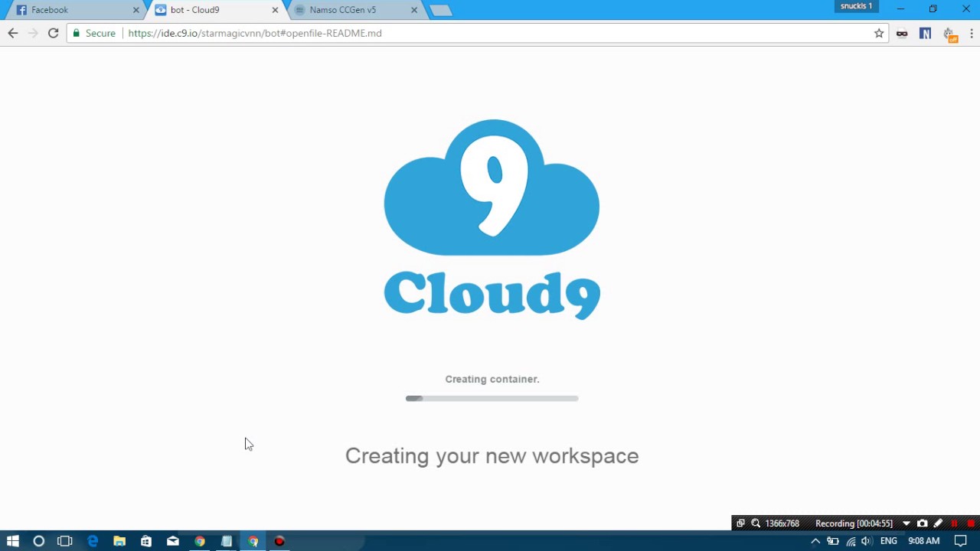This screenshot has width=980, height=551.
Task: Click 'Creating your new workspace' heading
Action: click(492, 456)
